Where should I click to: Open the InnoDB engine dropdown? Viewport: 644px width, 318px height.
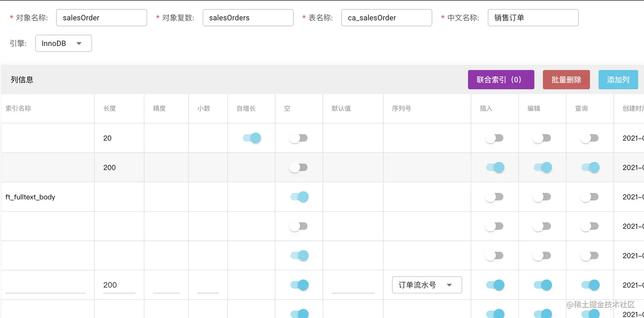tap(63, 43)
